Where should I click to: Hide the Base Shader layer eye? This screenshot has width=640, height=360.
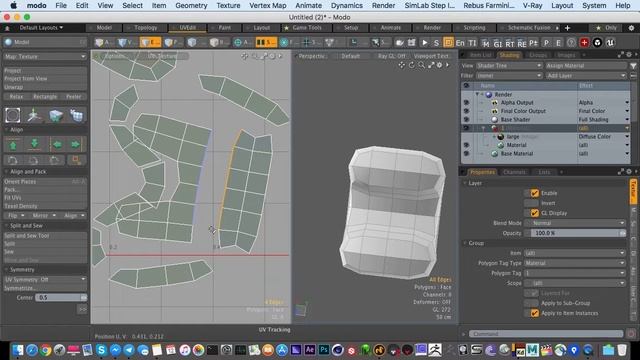[466, 120]
